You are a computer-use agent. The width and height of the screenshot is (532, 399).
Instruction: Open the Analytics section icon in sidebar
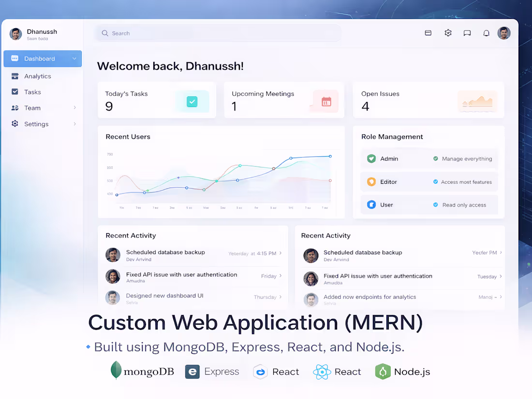(x=16, y=76)
